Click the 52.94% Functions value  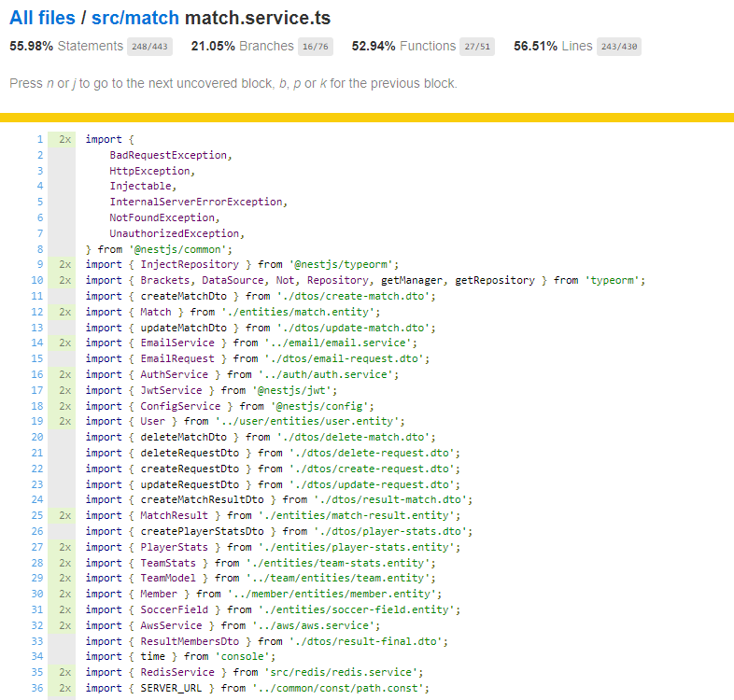click(374, 46)
